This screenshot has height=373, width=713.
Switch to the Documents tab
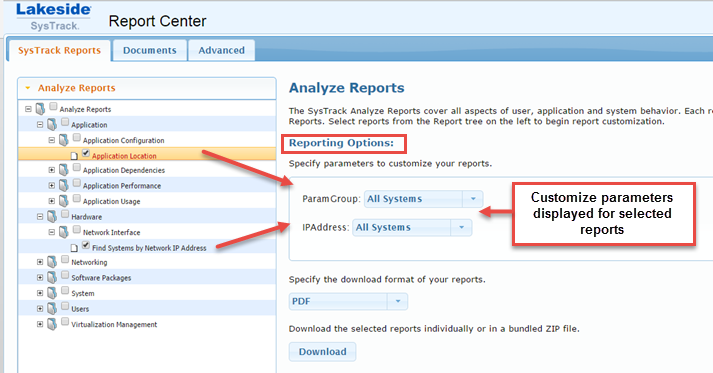150,50
